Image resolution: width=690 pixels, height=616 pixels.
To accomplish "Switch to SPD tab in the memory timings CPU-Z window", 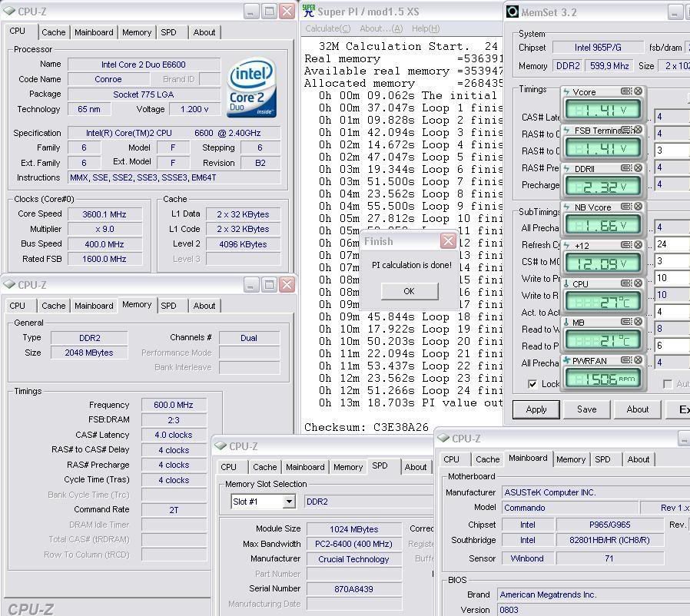I will point(168,306).
